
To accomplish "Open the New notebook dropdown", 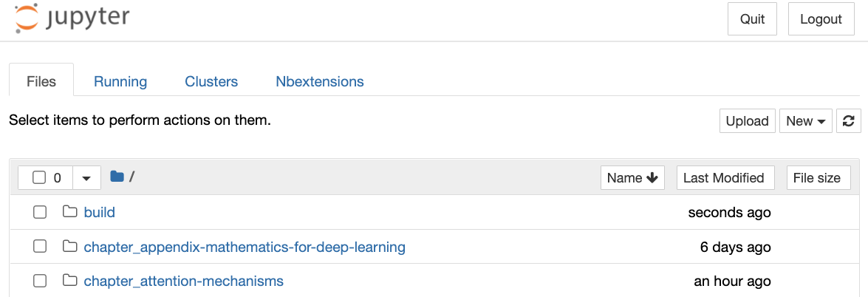I will 806,121.
